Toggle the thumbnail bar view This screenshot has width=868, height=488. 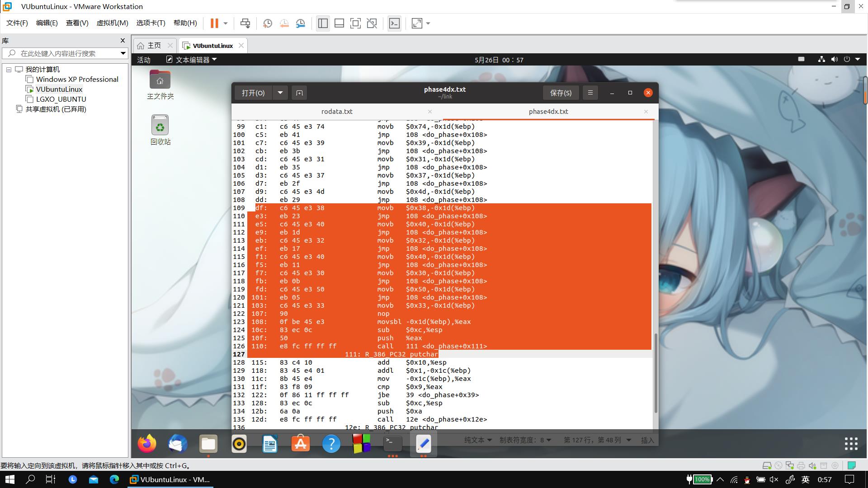click(339, 23)
